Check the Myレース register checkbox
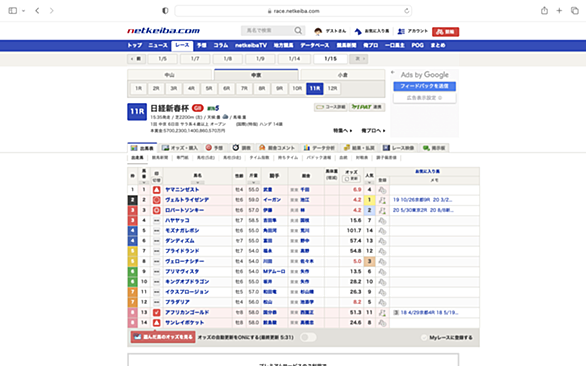The image size is (586, 366). (x=423, y=338)
